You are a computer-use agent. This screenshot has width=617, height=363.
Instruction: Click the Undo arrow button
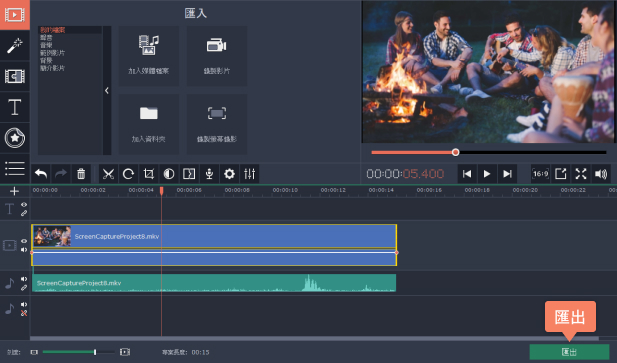click(41, 174)
